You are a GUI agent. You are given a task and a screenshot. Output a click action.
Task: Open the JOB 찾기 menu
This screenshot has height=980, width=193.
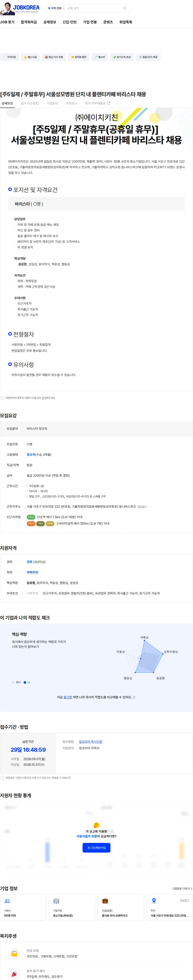(7, 22)
